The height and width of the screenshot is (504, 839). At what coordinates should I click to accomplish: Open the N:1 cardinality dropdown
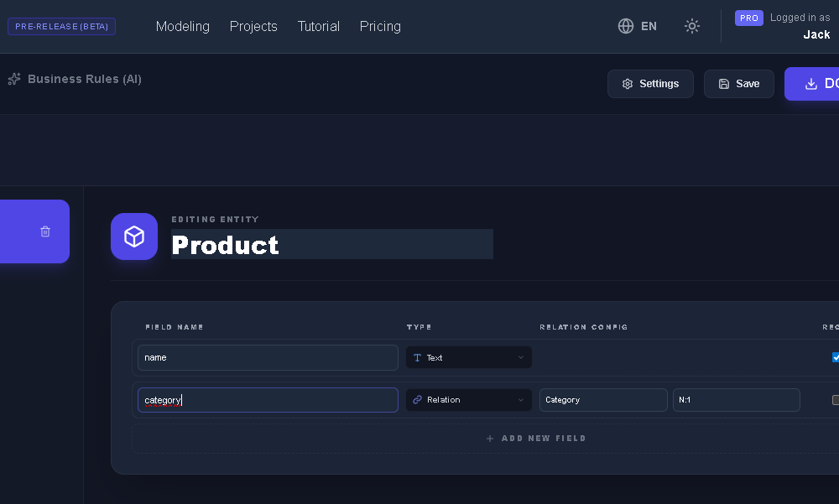[736, 400]
